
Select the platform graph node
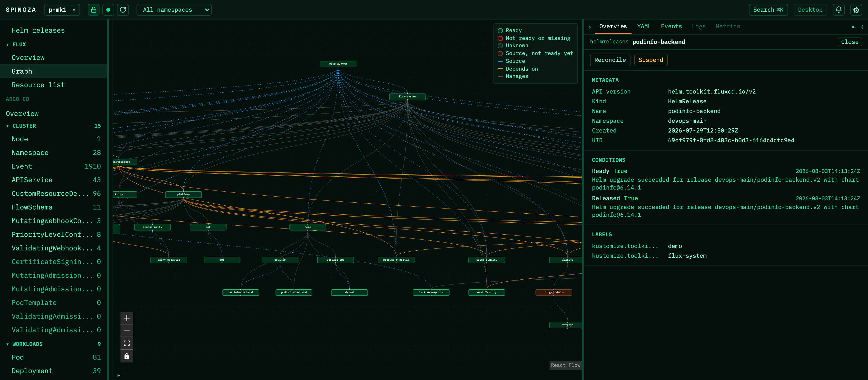pyautogui.click(x=183, y=195)
